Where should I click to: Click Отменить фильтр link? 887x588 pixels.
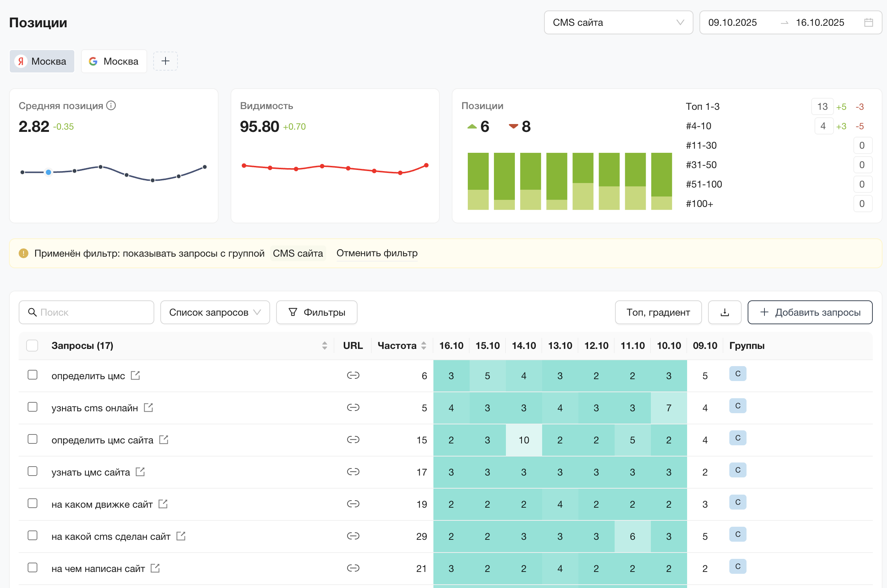pos(377,253)
